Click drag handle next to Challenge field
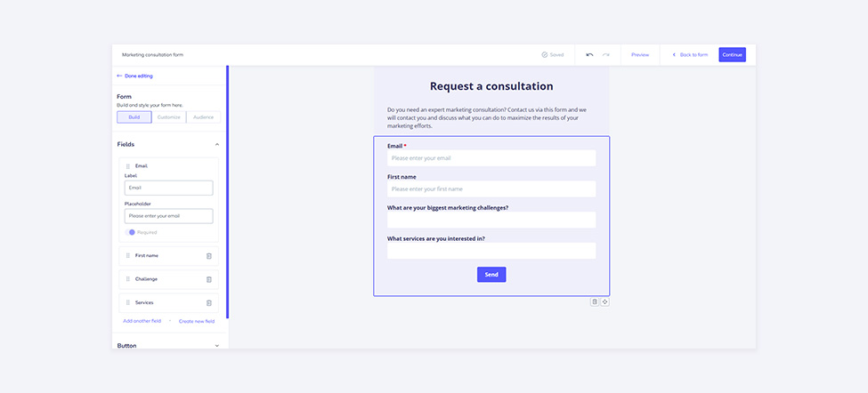 (x=128, y=279)
